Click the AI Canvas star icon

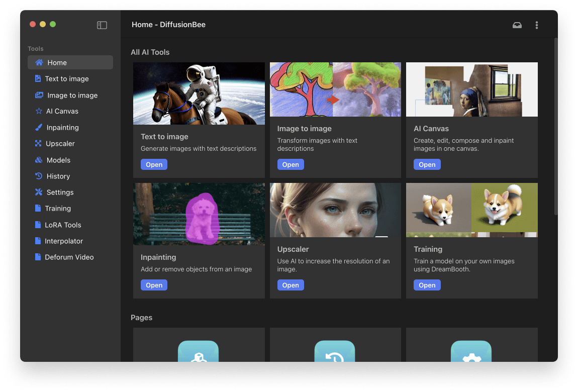[39, 111]
